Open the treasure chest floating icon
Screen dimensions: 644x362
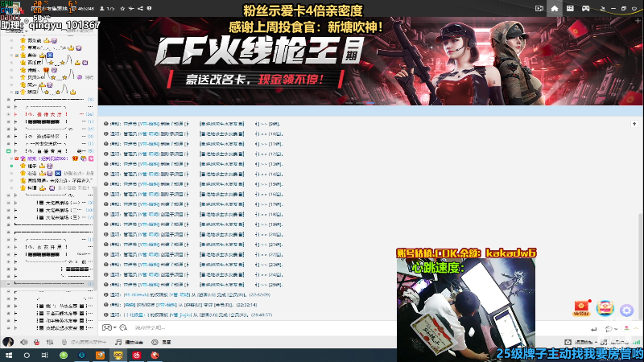pyautogui.click(x=605, y=308)
